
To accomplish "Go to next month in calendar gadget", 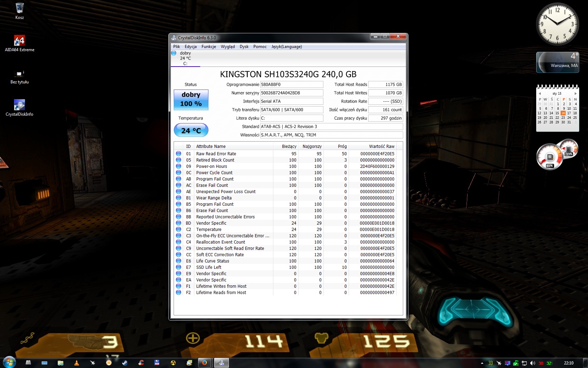I will [575, 94].
